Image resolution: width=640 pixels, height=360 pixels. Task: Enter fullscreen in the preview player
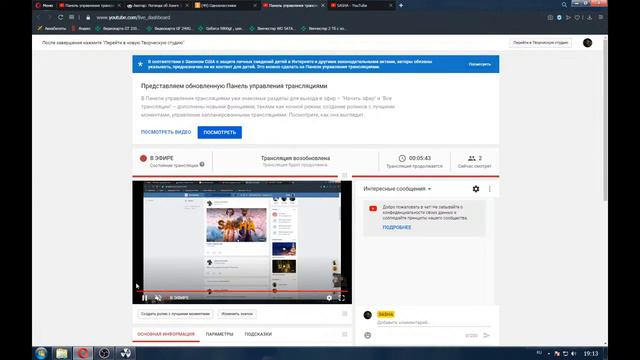point(342,298)
